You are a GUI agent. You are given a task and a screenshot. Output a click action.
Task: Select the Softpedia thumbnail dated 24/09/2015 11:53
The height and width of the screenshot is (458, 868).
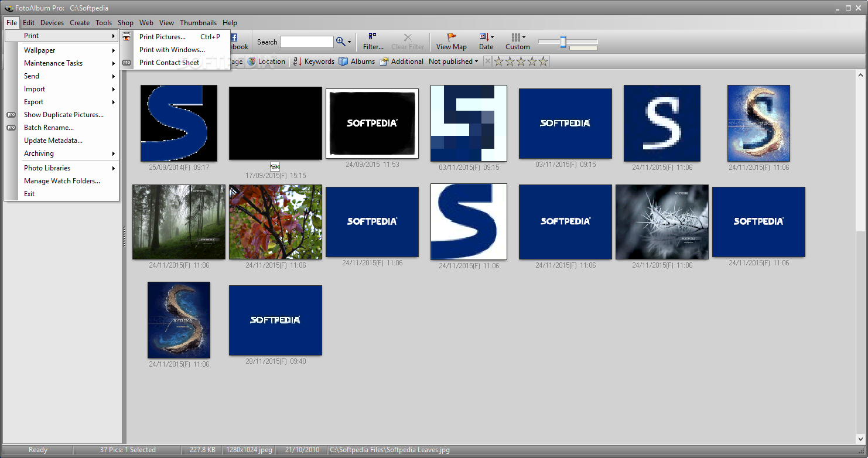(x=372, y=124)
